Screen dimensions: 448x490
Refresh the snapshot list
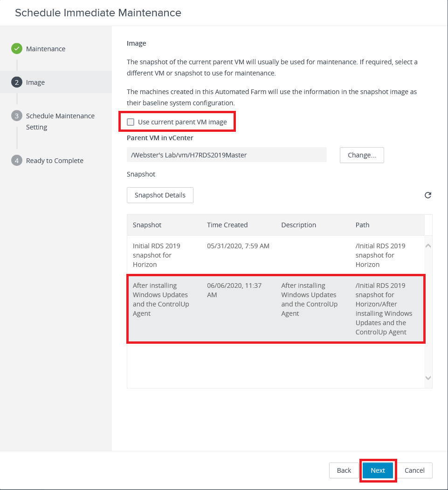coord(427,195)
